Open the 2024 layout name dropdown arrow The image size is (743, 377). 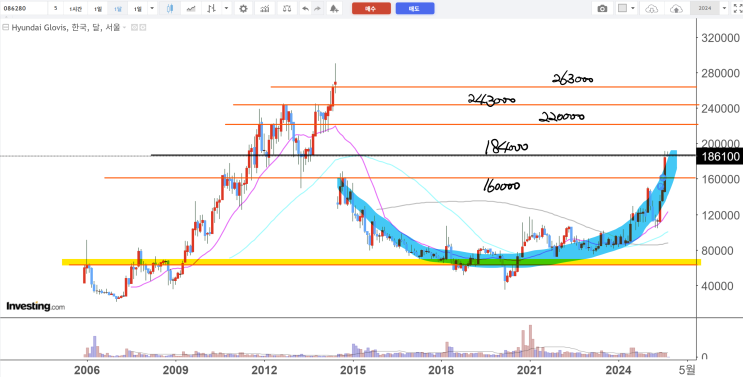pos(725,9)
